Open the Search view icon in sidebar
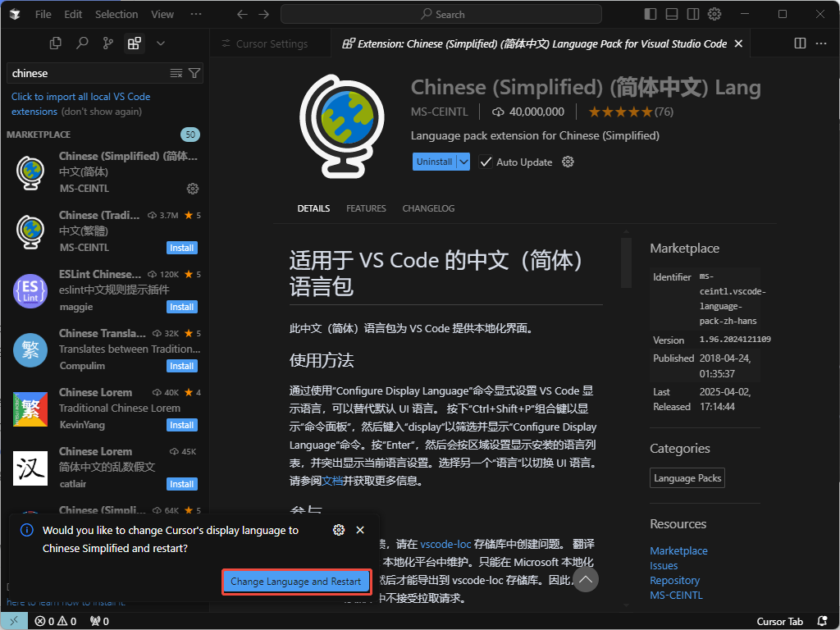840x630 pixels. pyautogui.click(x=82, y=43)
